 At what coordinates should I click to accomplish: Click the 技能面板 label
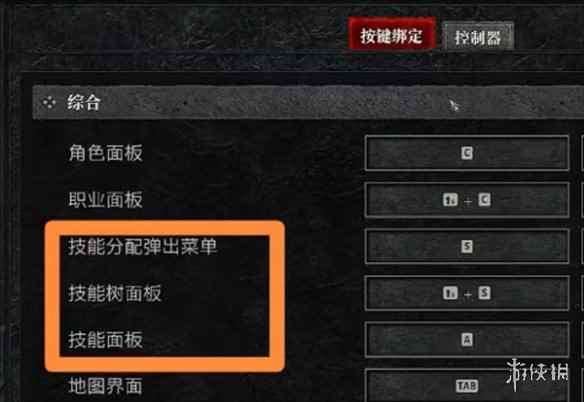105,340
